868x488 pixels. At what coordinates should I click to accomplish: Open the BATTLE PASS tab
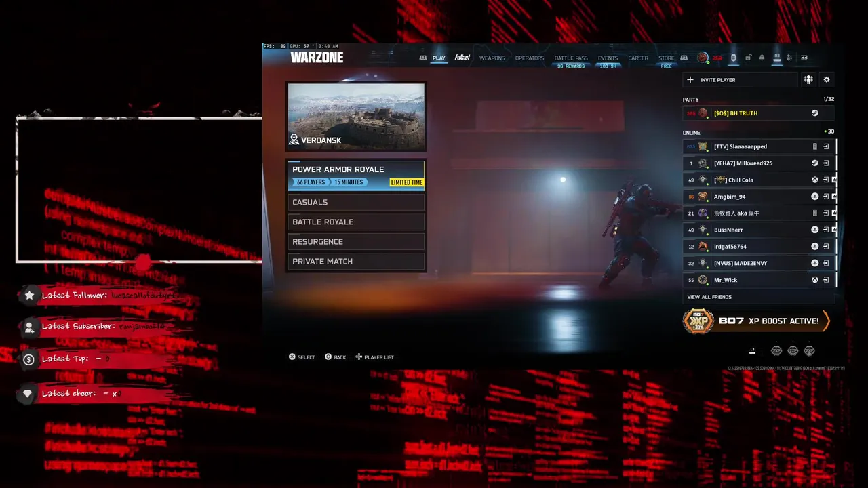coord(571,58)
